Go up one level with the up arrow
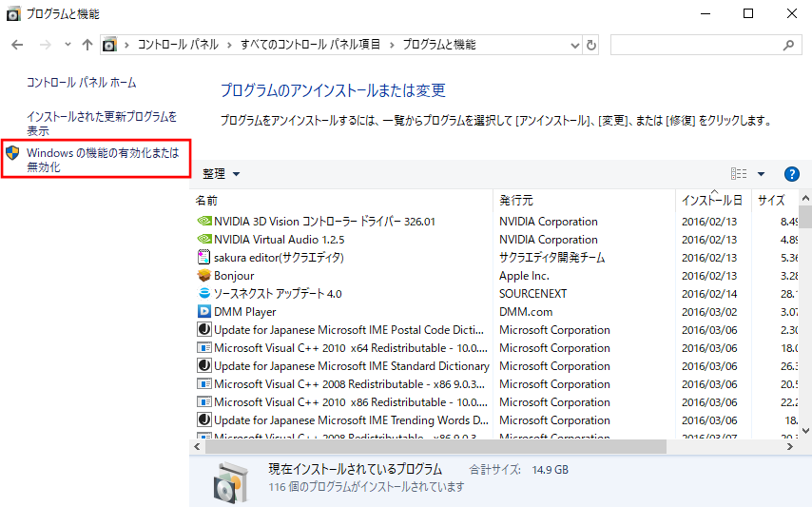The height and width of the screenshot is (507, 812). (x=87, y=45)
